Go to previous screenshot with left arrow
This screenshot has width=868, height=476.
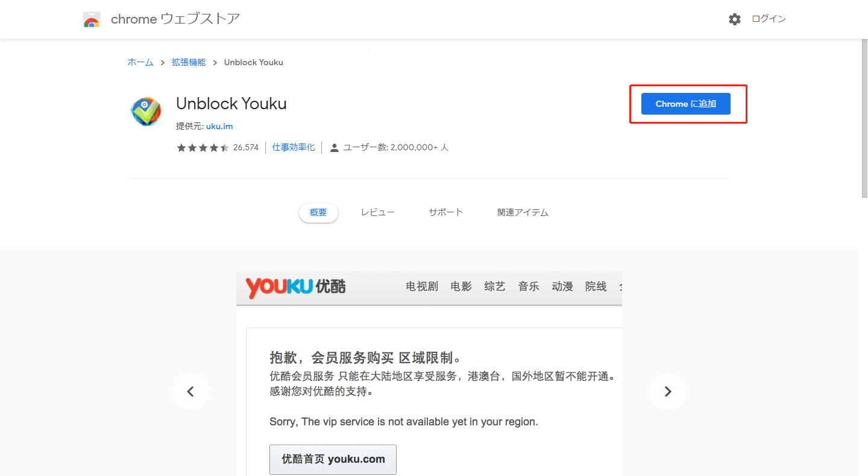pos(190,392)
